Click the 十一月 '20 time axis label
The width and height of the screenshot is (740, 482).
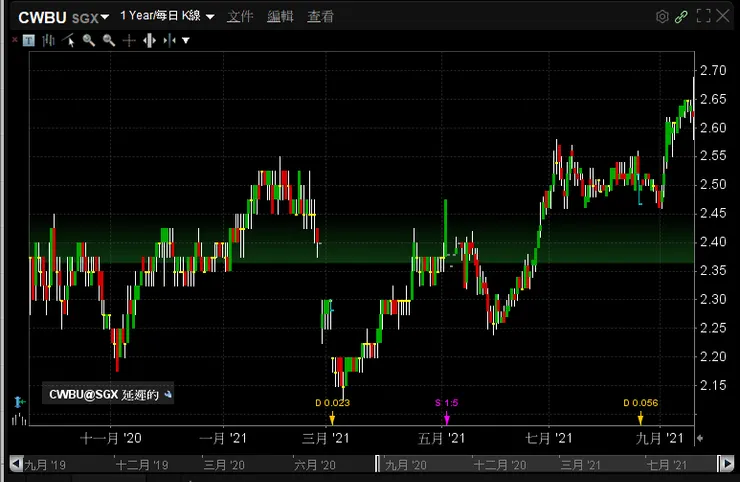110,439
